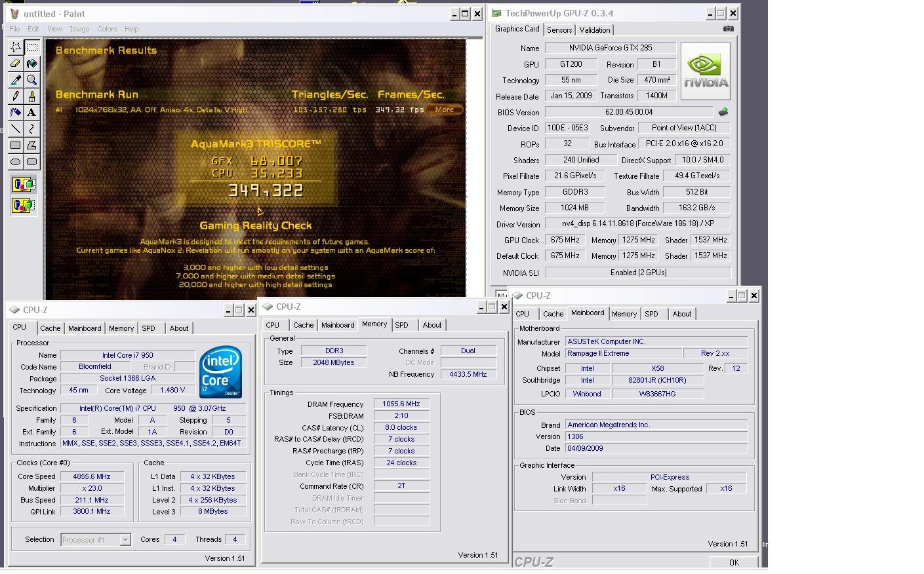
Task: Select the Magnifier tool in Paint
Action: click(x=31, y=80)
